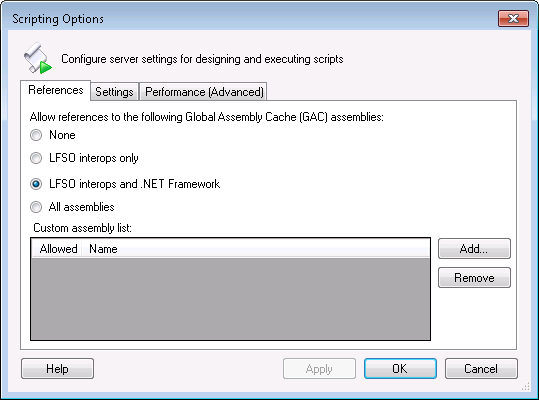Open the Settings tab

114,92
